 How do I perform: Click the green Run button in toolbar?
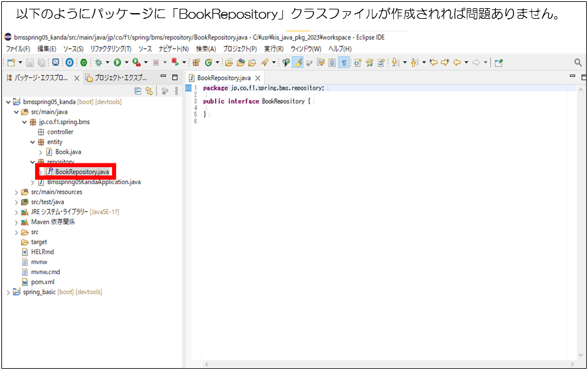pos(117,63)
